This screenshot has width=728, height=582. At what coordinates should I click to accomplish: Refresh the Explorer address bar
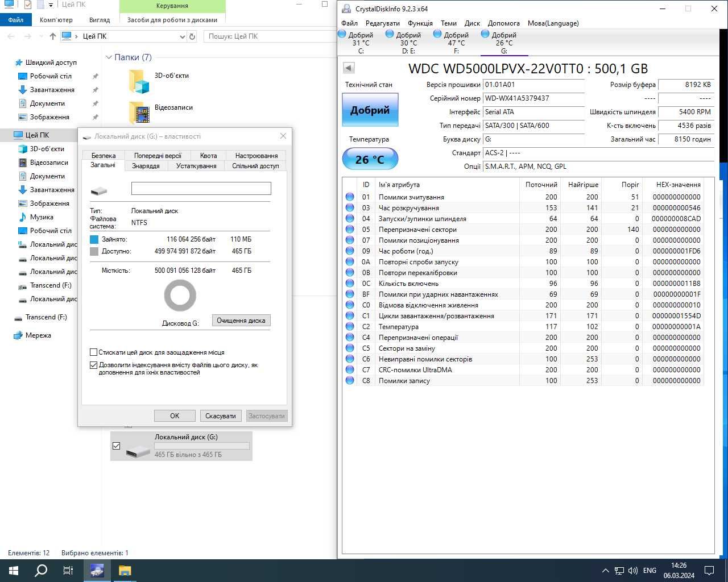[192, 36]
